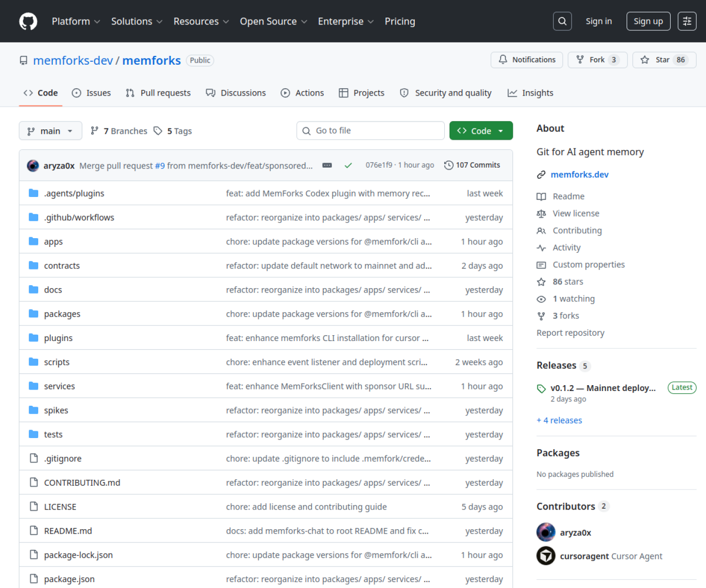This screenshot has height=588, width=706.
Task: Click the Sign in link
Action: pos(599,21)
